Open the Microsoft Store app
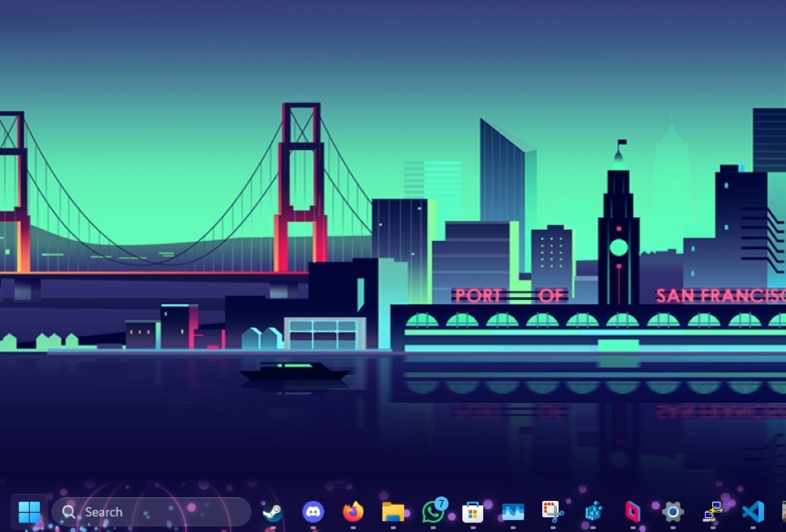The image size is (786, 532). tap(473, 512)
